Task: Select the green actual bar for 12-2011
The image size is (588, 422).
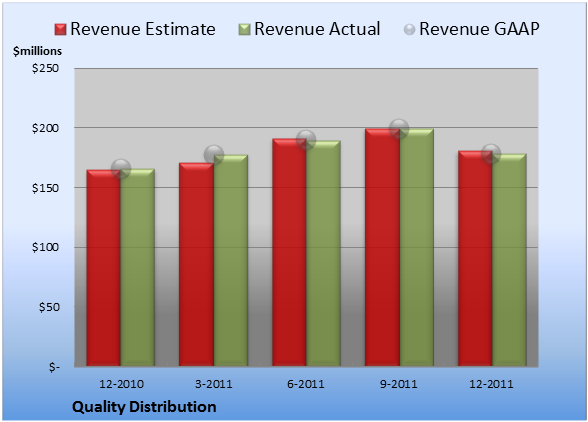Action: coord(509,260)
